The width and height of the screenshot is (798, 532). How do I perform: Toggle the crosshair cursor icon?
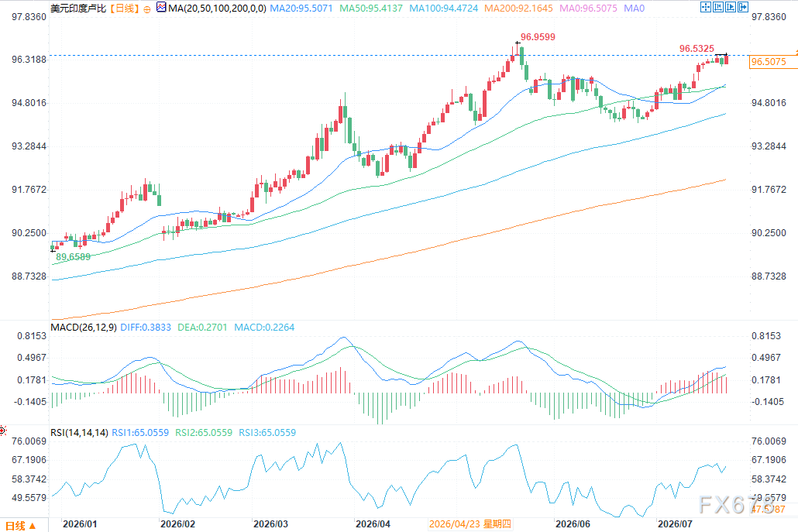(706, 7)
